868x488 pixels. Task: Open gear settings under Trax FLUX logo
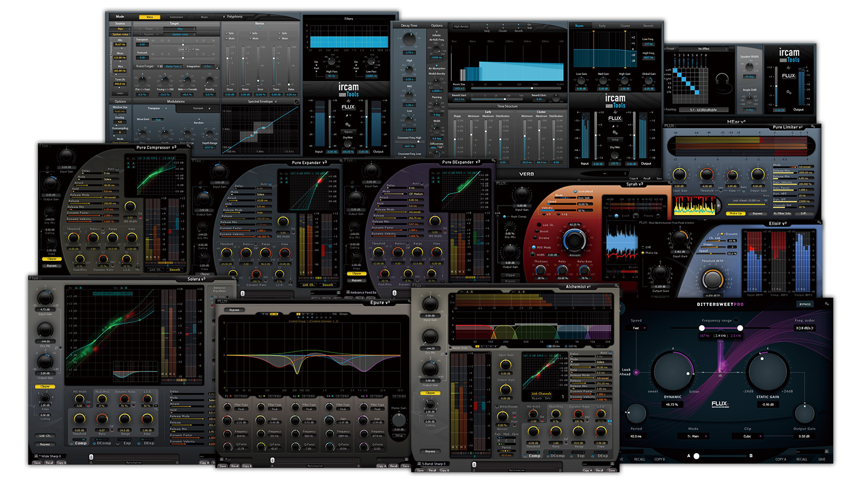pyautogui.click(x=348, y=124)
